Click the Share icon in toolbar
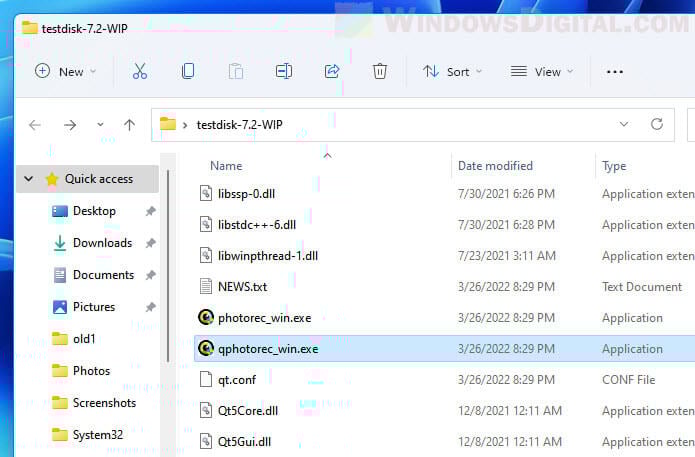 (332, 71)
